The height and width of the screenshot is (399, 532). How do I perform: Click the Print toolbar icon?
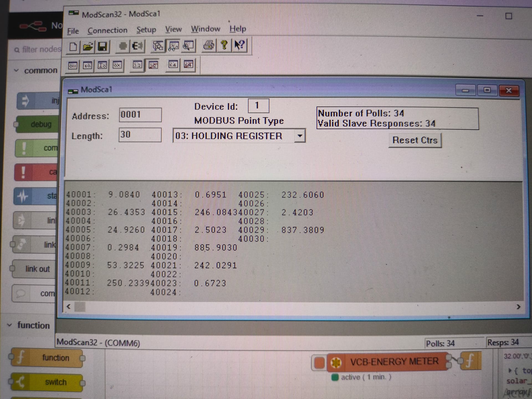click(x=209, y=45)
